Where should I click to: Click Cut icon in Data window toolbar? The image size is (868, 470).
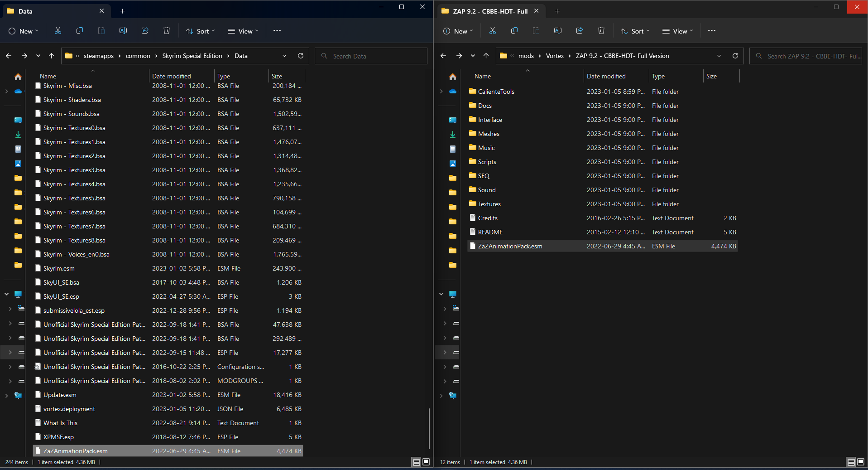click(58, 31)
